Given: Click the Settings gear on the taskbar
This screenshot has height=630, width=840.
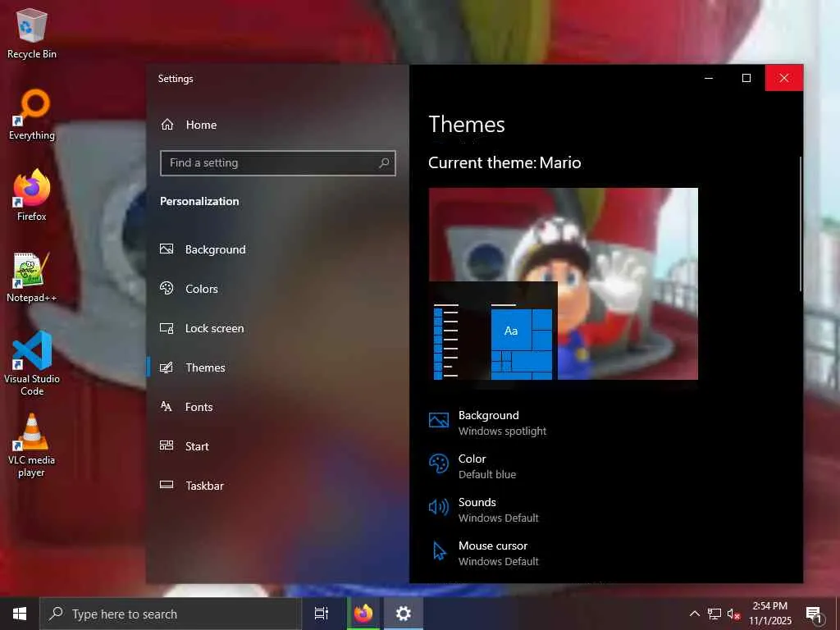Looking at the screenshot, I should point(404,614).
